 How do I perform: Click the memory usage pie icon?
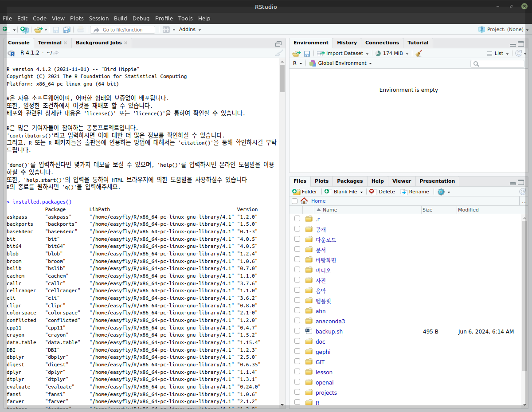[x=378, y=53]
